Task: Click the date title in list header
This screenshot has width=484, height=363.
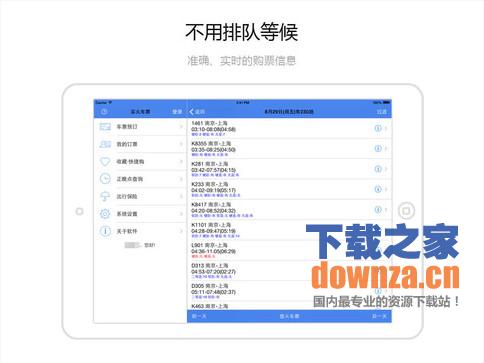Action: click(x=289, y=112)
